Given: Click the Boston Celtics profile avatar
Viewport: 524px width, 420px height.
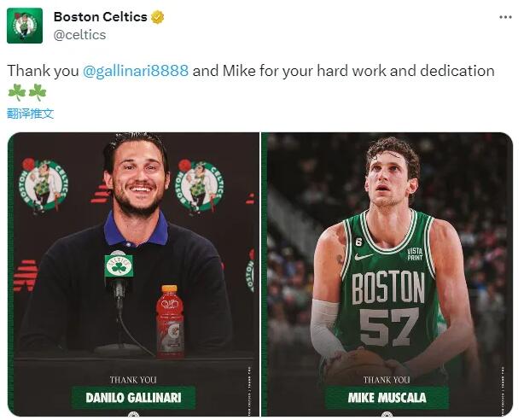Looking at the screenshot, I should pyautogui.click(x=25, y=26).
